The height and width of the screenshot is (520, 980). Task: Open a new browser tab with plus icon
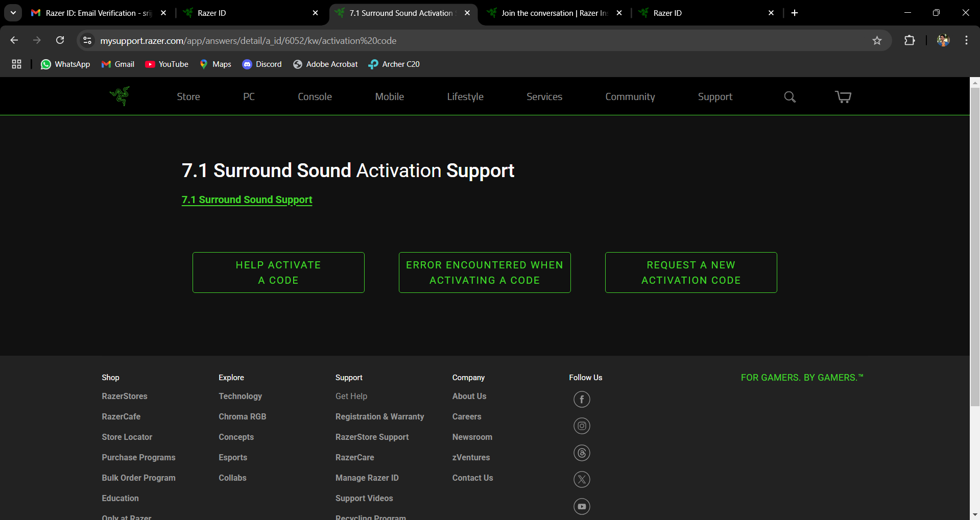795,13
